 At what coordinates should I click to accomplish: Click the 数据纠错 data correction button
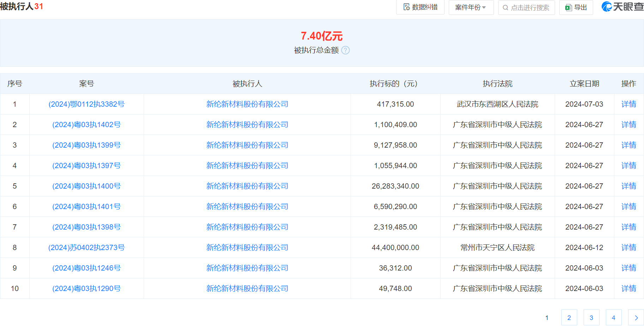[x=420, y=7]
